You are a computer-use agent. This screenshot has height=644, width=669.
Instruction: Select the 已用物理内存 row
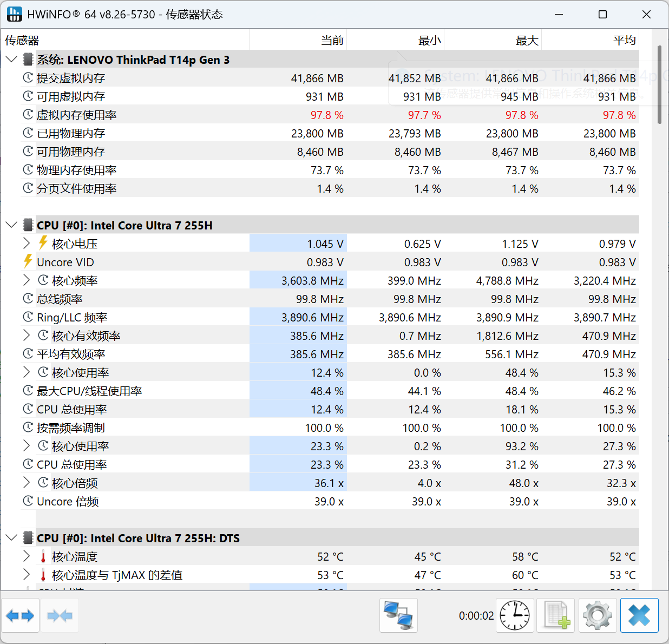(330, 133)
